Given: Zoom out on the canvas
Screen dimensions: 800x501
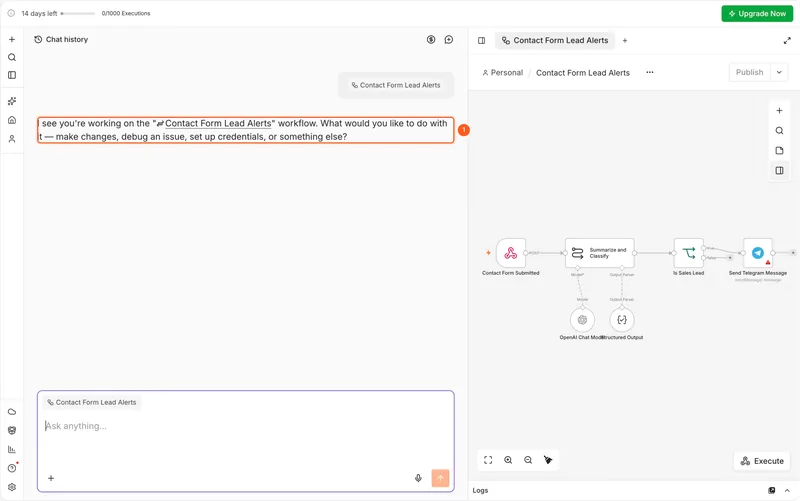Looking at the screenshot, I should (x=528, y=460).
